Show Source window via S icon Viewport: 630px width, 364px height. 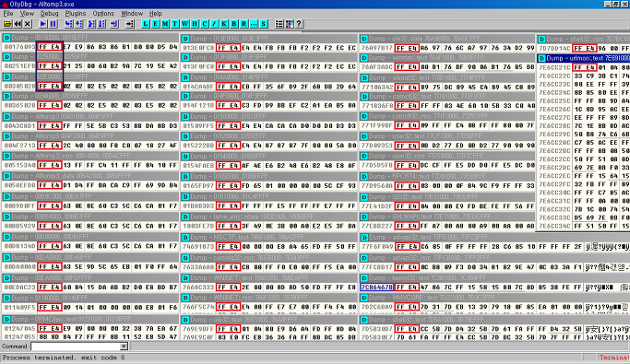point(264,24)
